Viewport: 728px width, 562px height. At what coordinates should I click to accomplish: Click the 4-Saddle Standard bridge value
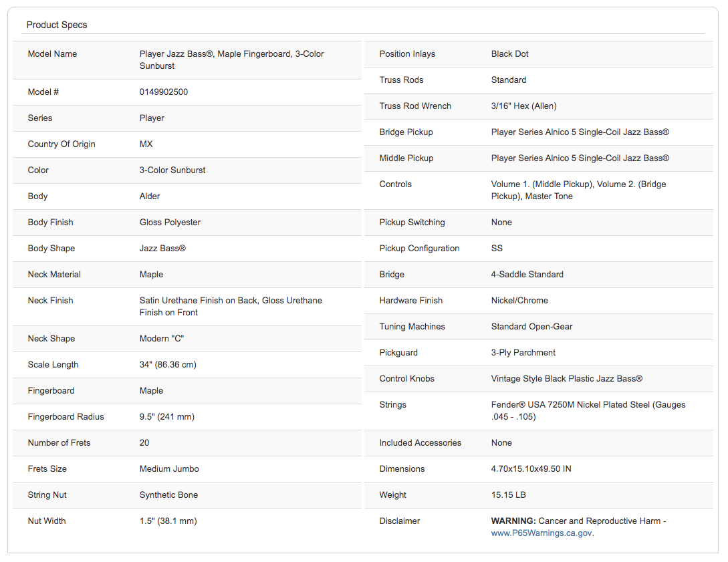(527, 274)
